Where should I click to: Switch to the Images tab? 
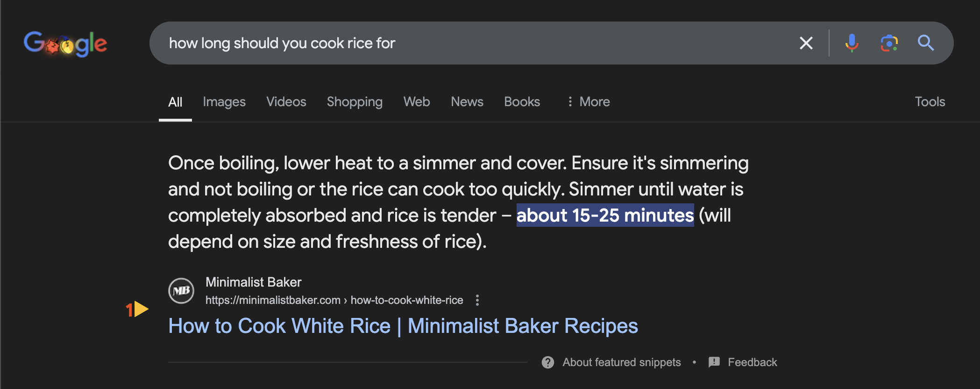[224, 101]
